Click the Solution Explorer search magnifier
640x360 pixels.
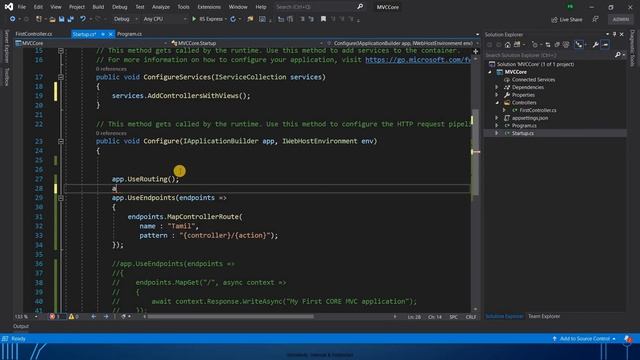pyautogui.click(x=618, y=55)
